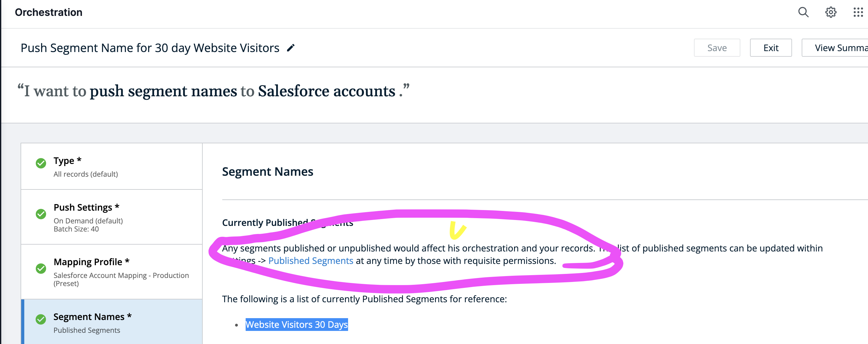Click the Push Settings green checkmark
The image size is (868, 344).
tap(41, 214)
